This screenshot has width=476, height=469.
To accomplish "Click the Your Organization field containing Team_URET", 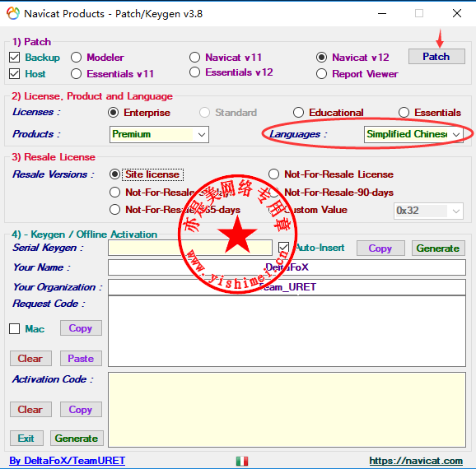I will 287,287.
